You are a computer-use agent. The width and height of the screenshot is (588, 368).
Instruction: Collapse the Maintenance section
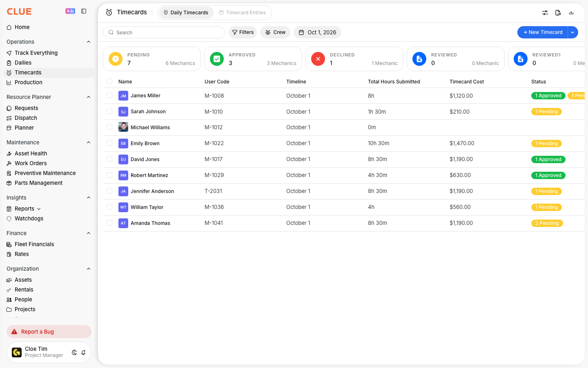pos(89,142)
